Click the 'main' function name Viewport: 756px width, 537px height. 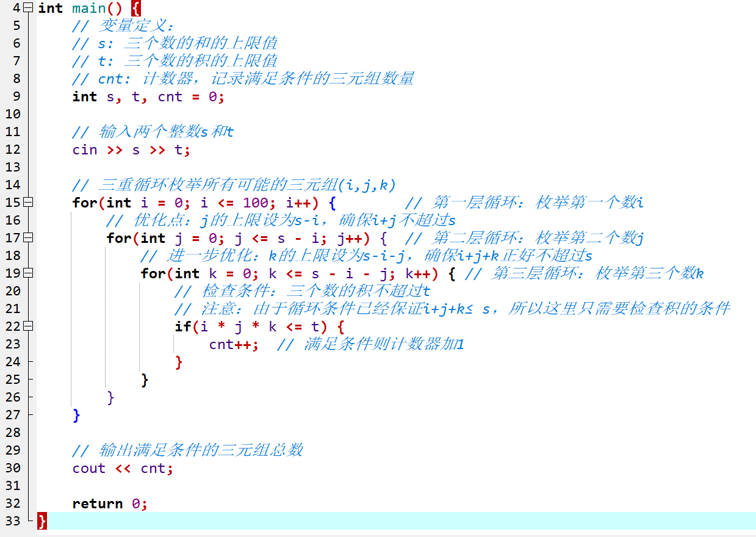click(x=88, y=9)
